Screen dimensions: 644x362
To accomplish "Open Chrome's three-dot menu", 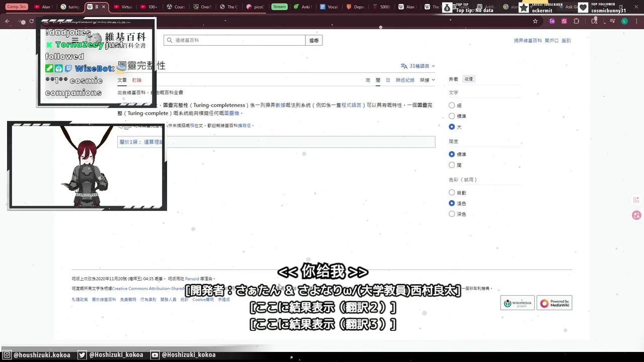I will click(636, 21).
